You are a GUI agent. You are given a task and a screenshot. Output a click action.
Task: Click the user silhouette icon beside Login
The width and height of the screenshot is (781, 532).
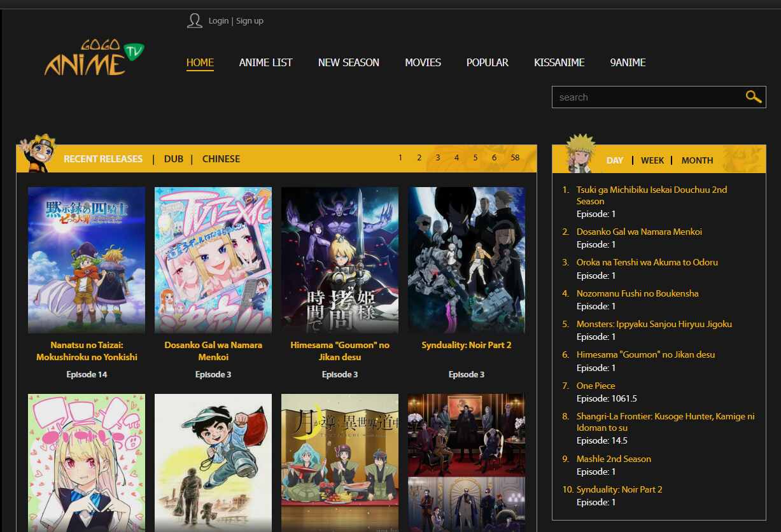[194, 20]
